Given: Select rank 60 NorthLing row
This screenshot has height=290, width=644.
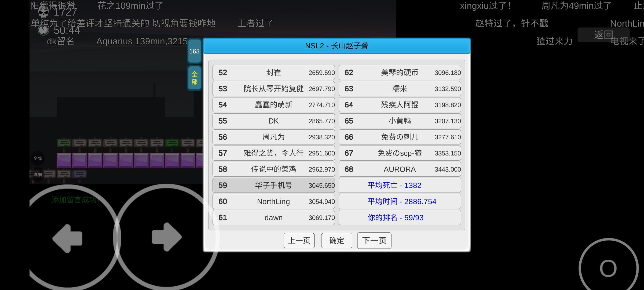Looking at the screenshot, I should click(x=273, y=201).
